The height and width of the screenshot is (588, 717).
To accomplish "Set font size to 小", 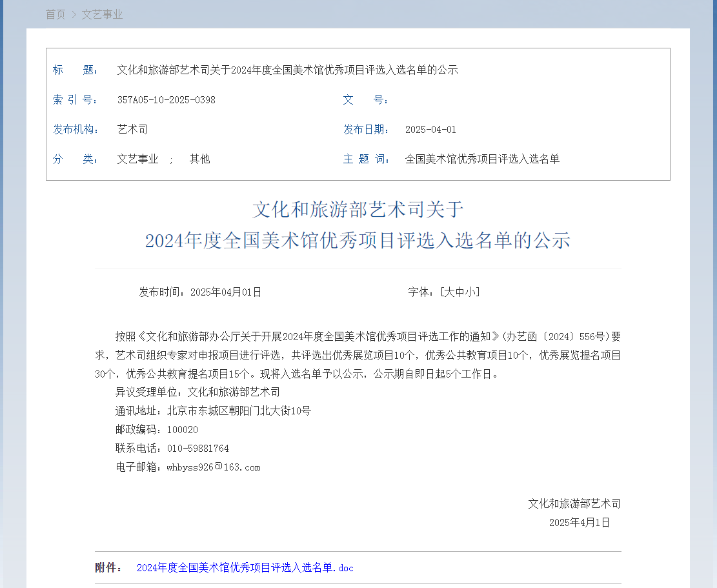I will click(470, 292).
